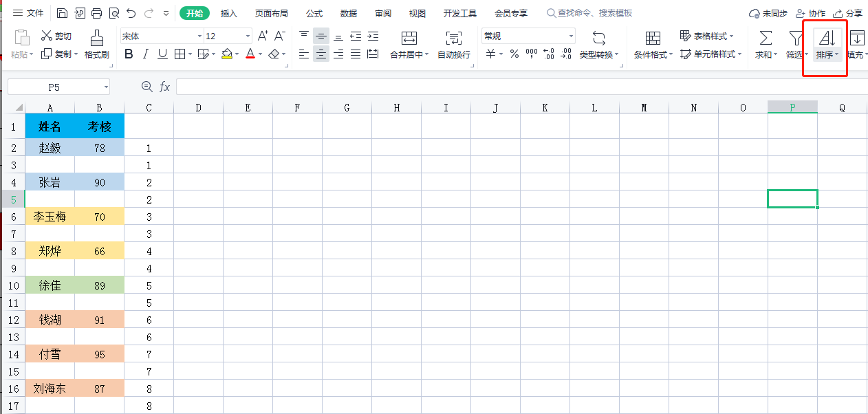
Task: Open Print Preview icon
Action: click(x=114, y=13)
